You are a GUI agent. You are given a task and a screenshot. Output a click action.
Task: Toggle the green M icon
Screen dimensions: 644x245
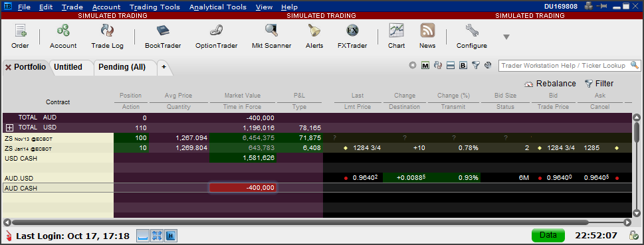[425, 65]
